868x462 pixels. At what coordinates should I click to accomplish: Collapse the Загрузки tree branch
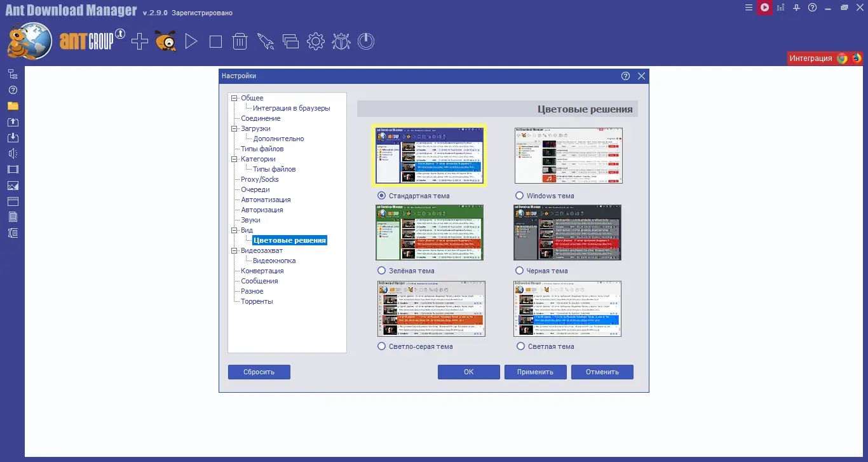tap(234, 128)
